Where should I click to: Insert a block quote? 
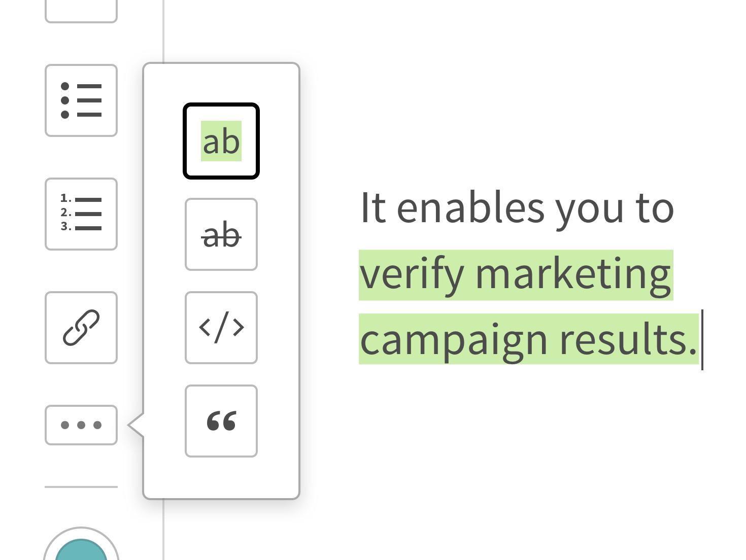click(221, 421)
